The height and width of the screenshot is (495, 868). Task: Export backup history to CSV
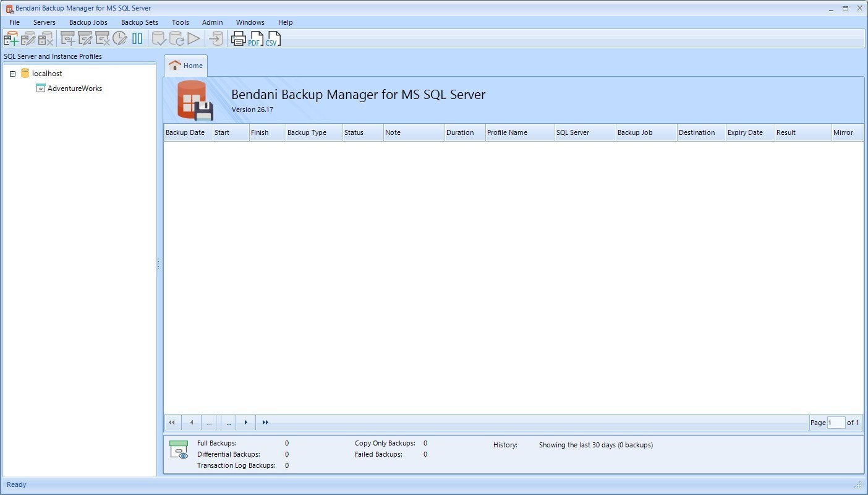tap(273, 39)
